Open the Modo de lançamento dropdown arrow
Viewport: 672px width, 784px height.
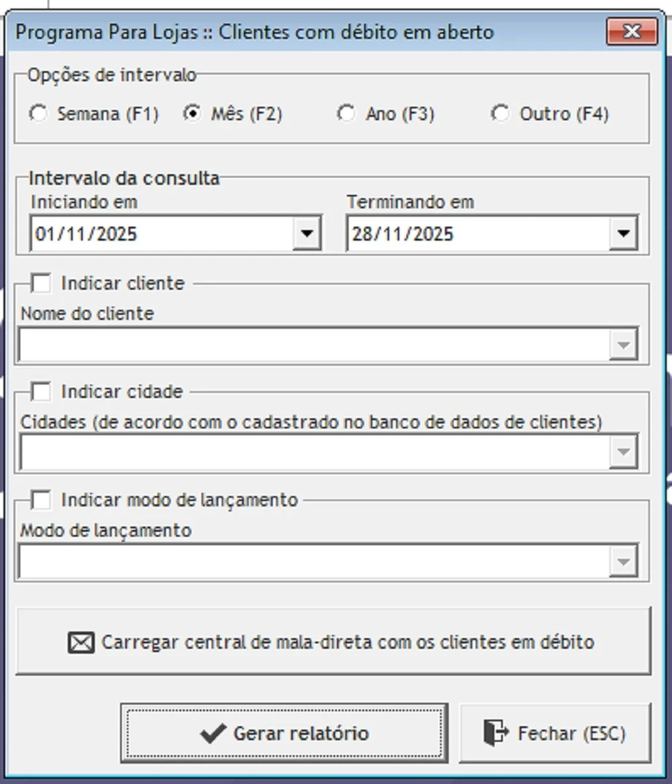(623, 561)
